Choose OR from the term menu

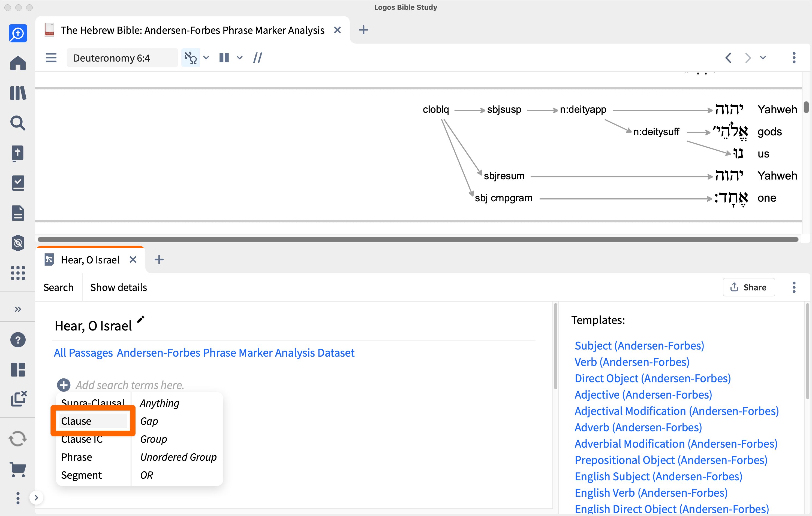[x=147, y=475]
